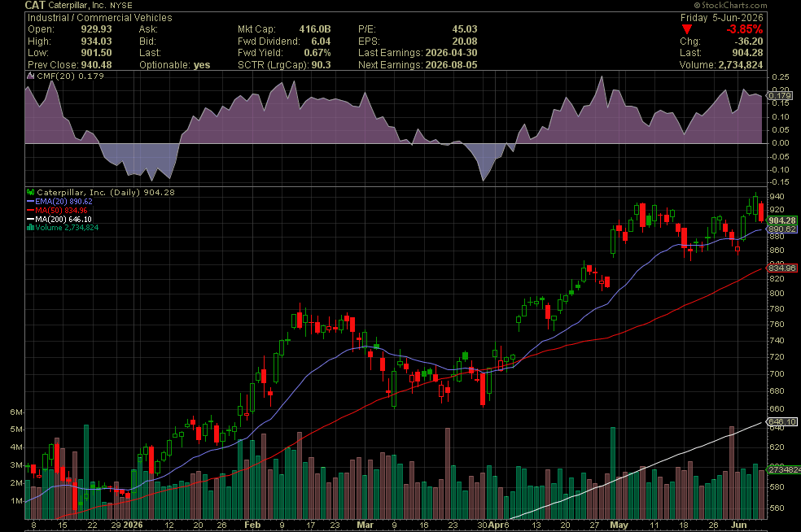Viewport: 801px width, 532px height.
Task: Click the red MA(50) legend line
Action: pyautogui.click(x=31, y=211)
